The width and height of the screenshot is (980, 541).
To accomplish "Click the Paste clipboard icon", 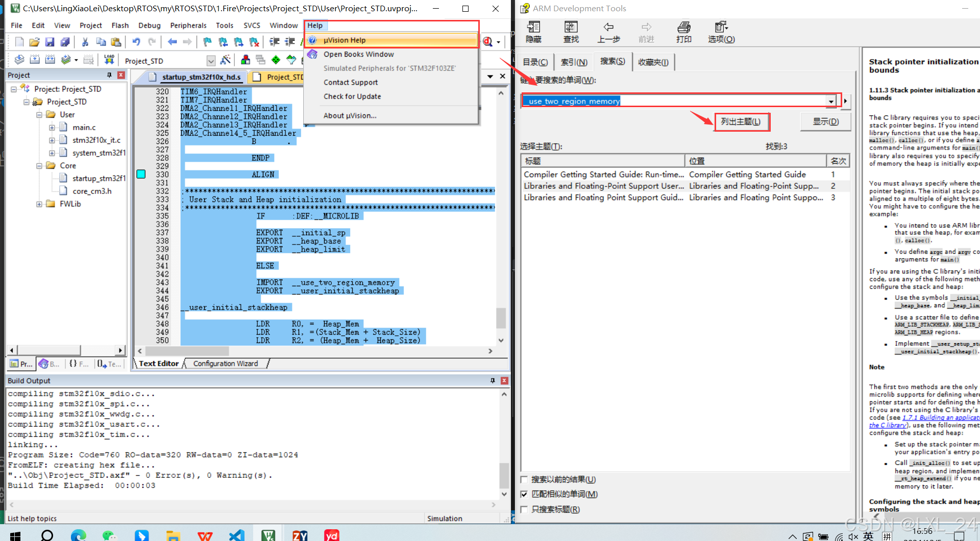I will [116, 42].
